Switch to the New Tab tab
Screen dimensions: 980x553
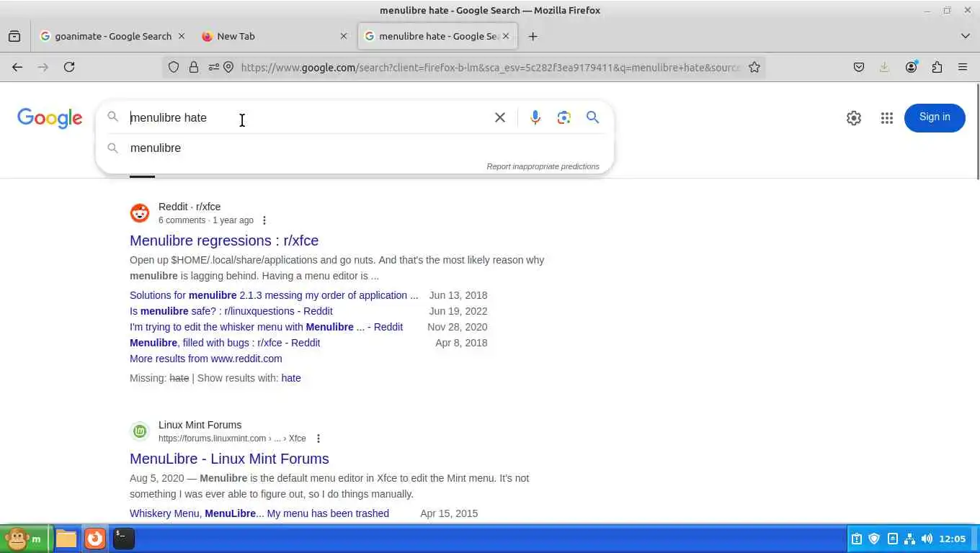(275, 36)
